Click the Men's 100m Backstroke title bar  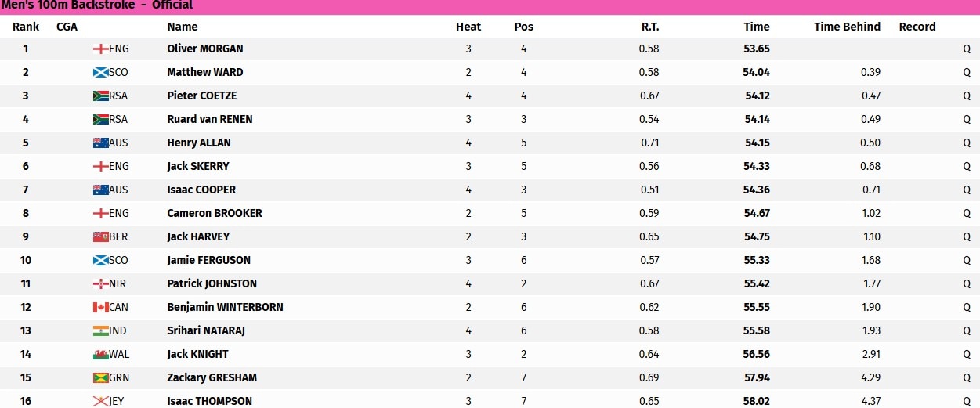click(490, 6)
